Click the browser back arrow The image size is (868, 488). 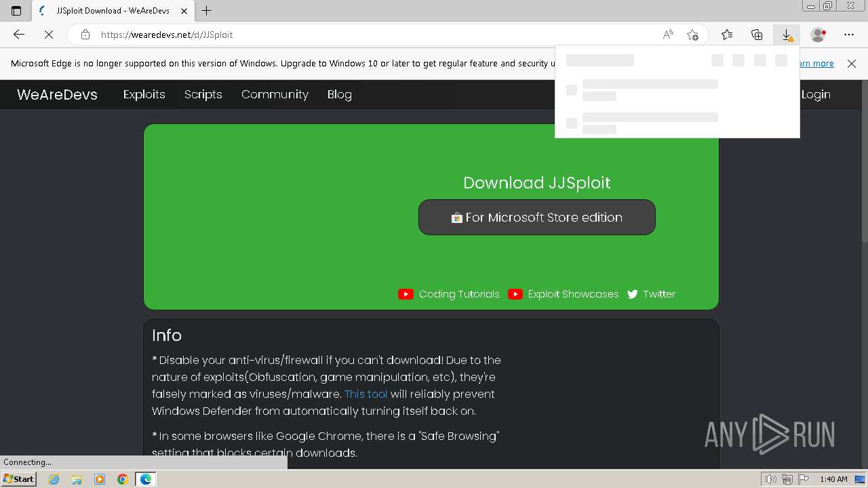[x=19, y=35]
